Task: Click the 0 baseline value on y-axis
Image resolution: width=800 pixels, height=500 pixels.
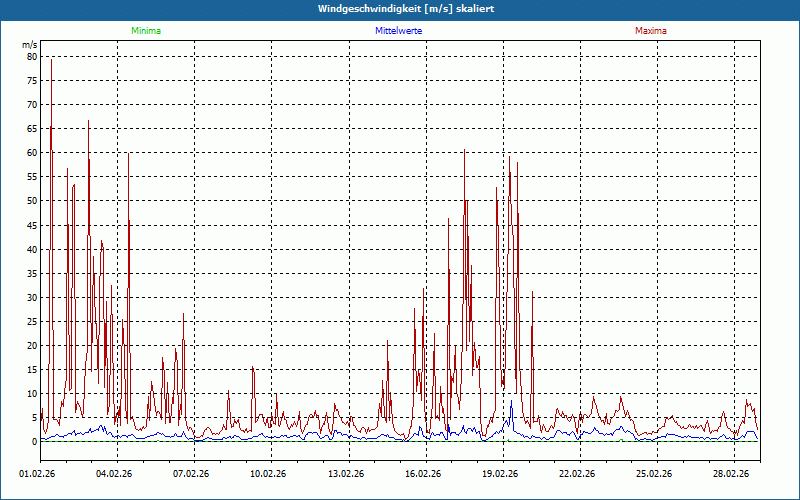Action: [34, 442]
